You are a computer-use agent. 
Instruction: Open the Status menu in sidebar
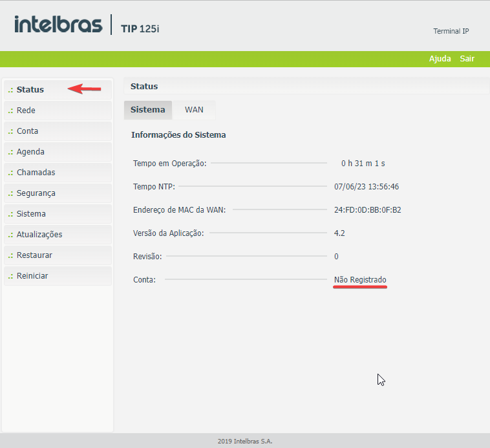tap(30, 89)
